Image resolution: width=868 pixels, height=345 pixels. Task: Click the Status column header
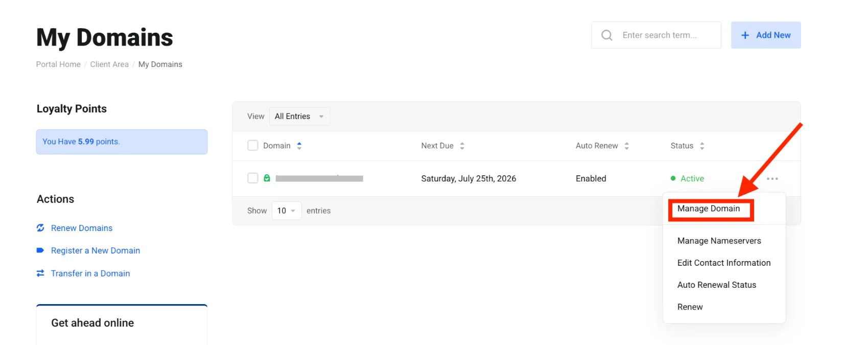[x=682, y=146]
